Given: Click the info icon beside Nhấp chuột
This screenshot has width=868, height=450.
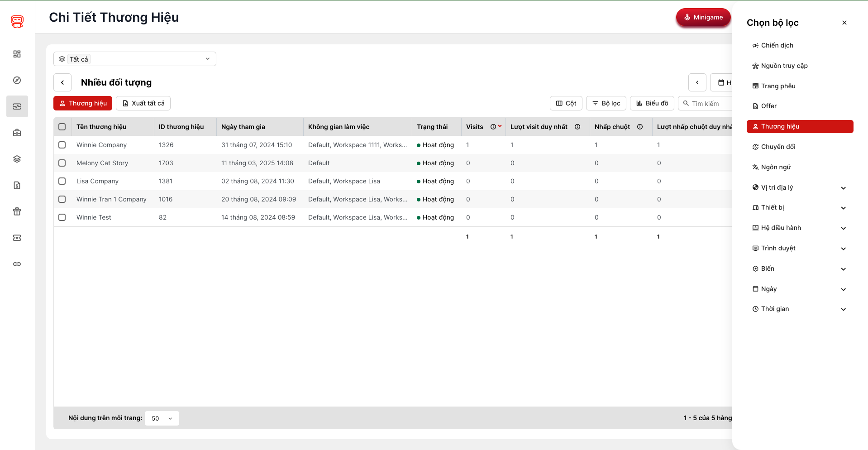Looking at the screenshot, I should [x=640, y=127].
